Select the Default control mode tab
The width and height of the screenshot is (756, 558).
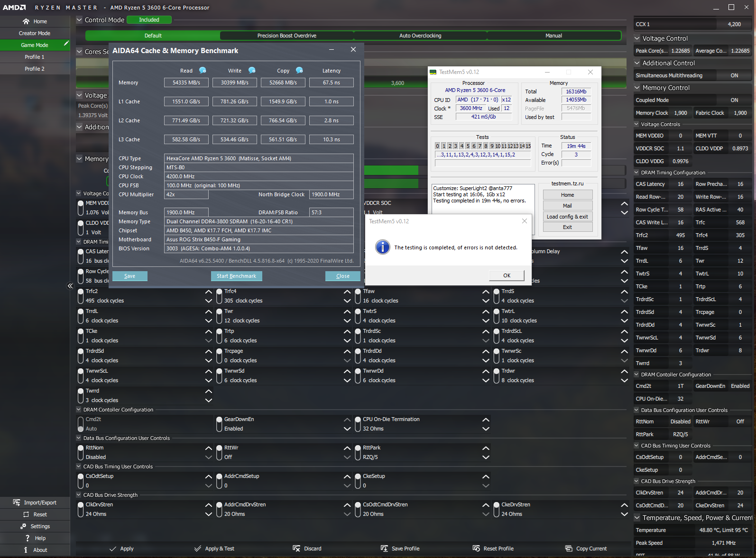[x=153, y=36]
